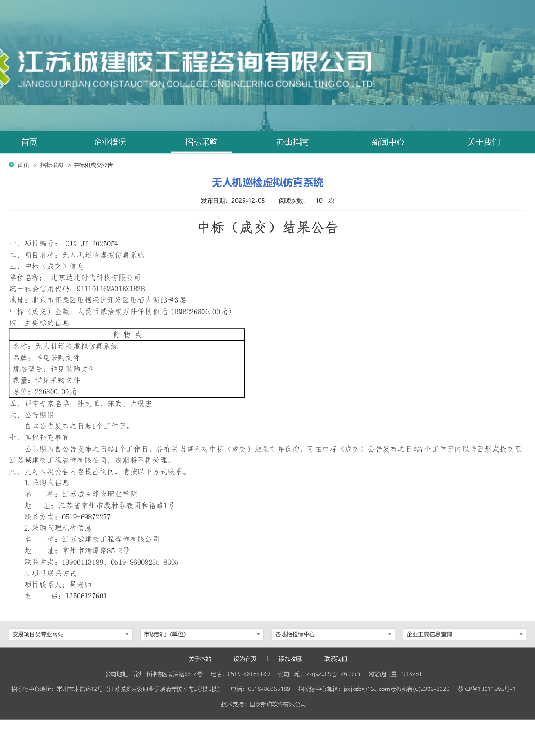This screenshot has height=756, width=535.
Task: Open the 办事指南 navigation item
Action: 292,142
